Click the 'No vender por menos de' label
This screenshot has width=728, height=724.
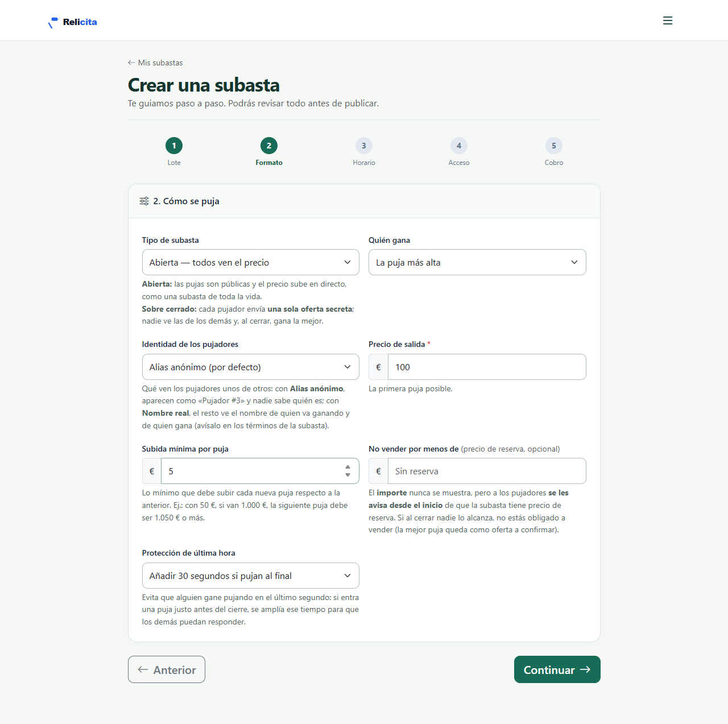click(413, 449)
